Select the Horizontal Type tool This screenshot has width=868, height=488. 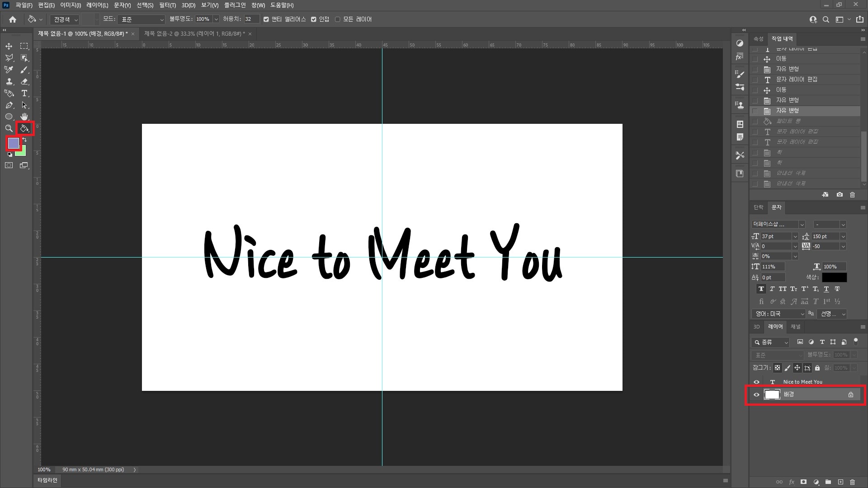[x=24, y=94]
